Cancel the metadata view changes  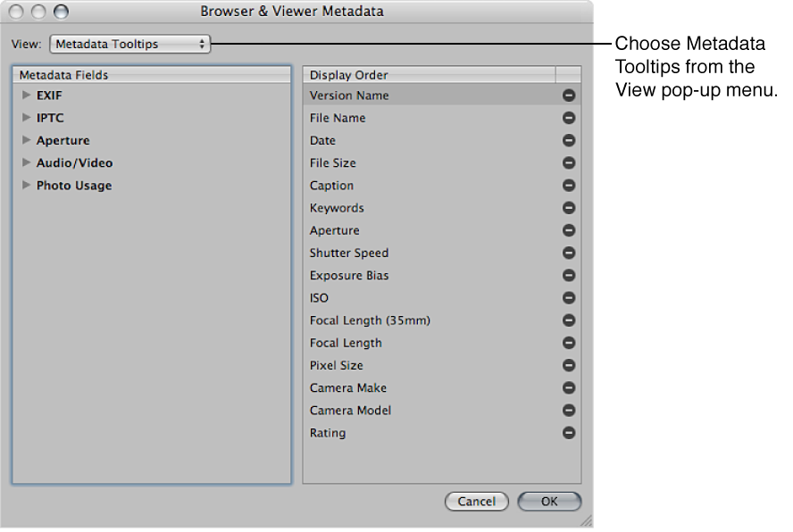point(476,501)
